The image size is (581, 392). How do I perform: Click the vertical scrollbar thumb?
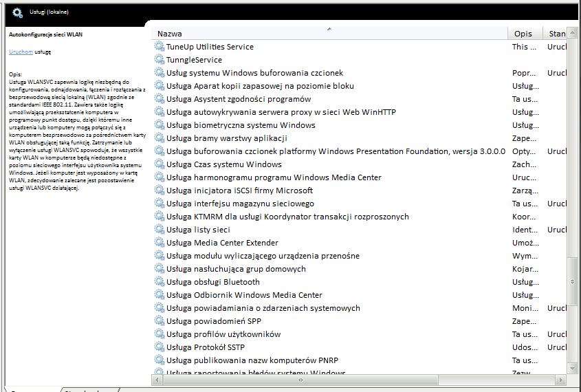573,282
